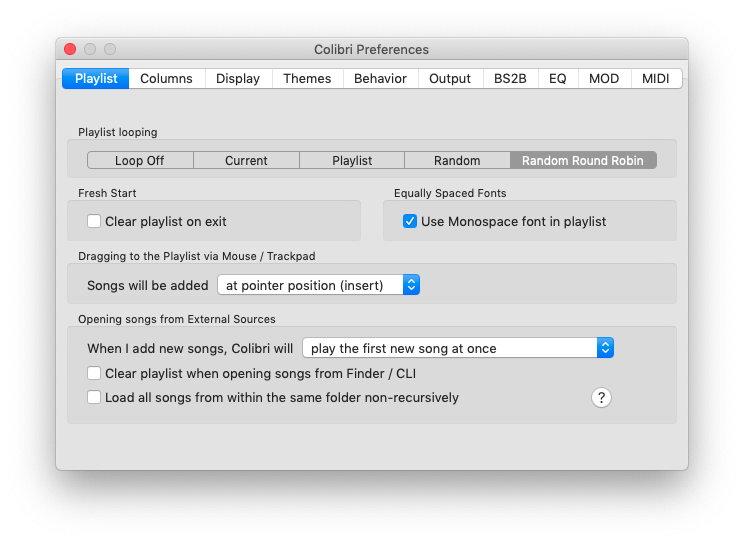Open the EQ preferences tab
This screenshot has height=544, width=744.
point(558,78)
